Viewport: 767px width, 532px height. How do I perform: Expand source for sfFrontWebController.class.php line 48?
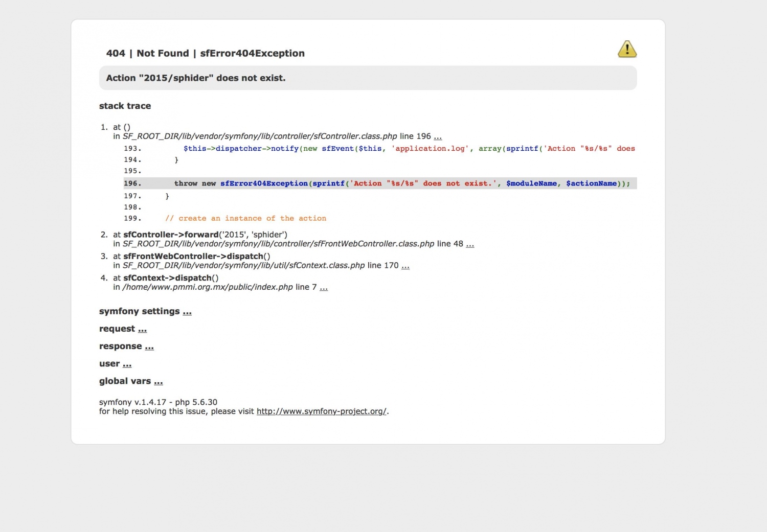pos(470,244)
